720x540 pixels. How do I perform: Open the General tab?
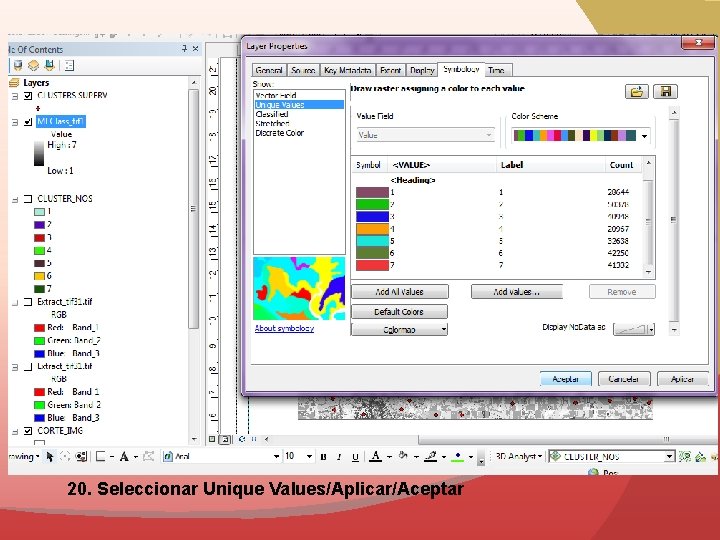(x=269, y=70)
